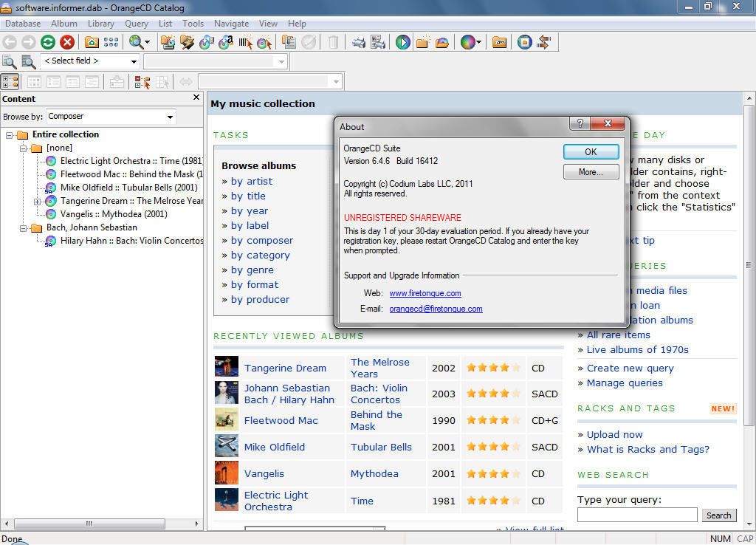
Task: Open the pie sphere icon dropdown arrow
Action: point(478,42)
